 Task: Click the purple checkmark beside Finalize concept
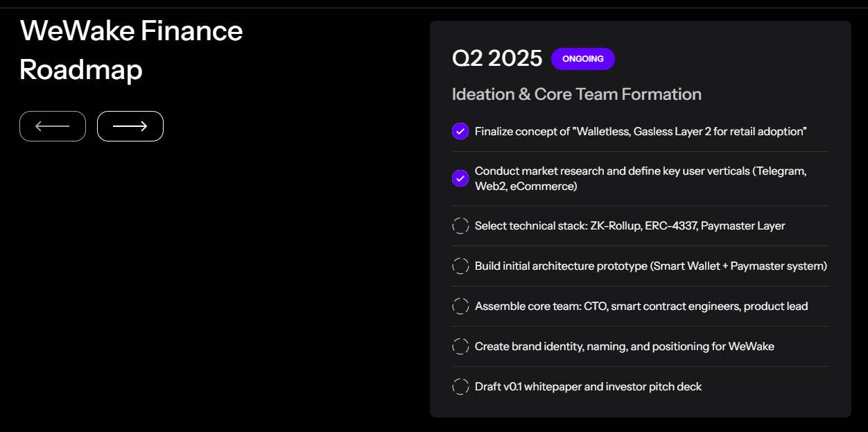point(460,131)
